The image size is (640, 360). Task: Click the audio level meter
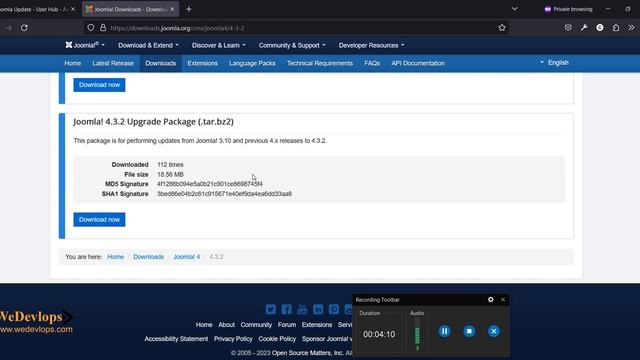pyautogui.click(x=417, y=335)
